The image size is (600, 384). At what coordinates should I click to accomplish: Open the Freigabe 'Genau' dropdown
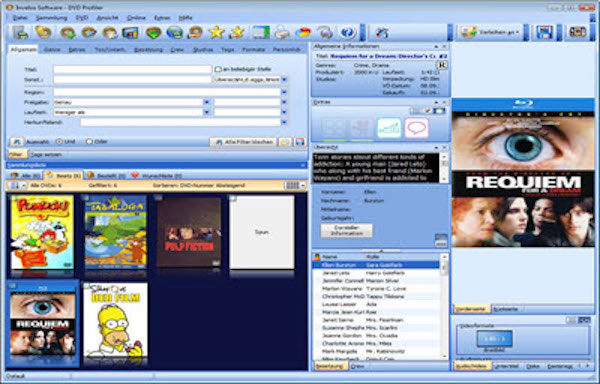[x=206, y=102]
